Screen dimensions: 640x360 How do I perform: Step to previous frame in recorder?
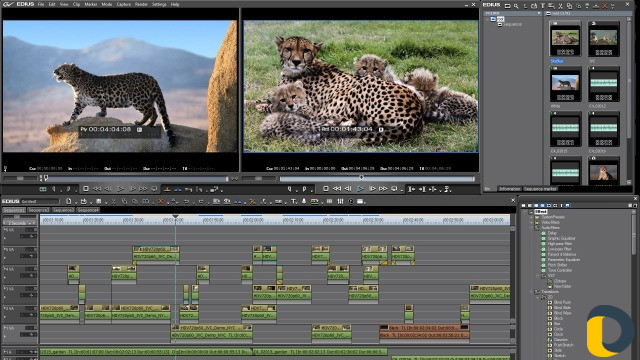[x=348, y=189]
